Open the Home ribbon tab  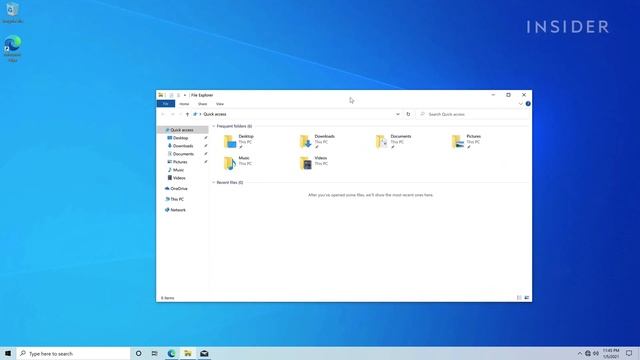point(184,104)
